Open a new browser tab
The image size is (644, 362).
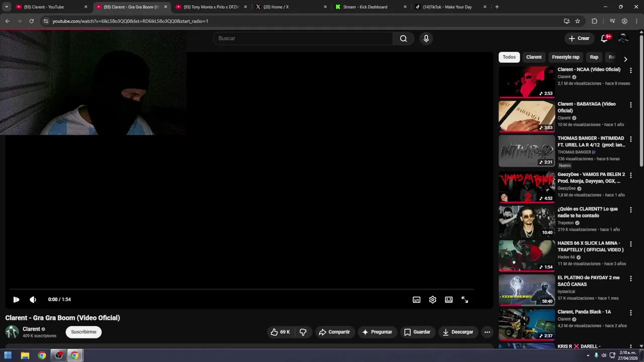click(x=497, y=7)
